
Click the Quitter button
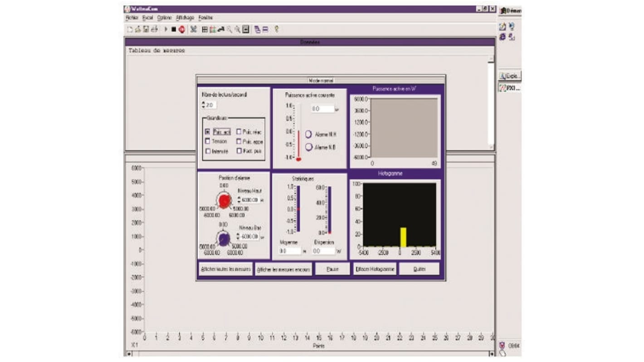point(420,269)
